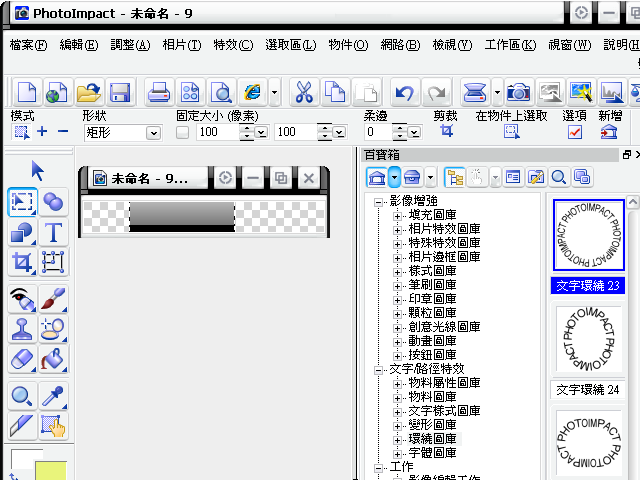The image size is (640, 480).
Task: Select the 文字環繞 23 thumbnail
Action: [x=589, y=235]
